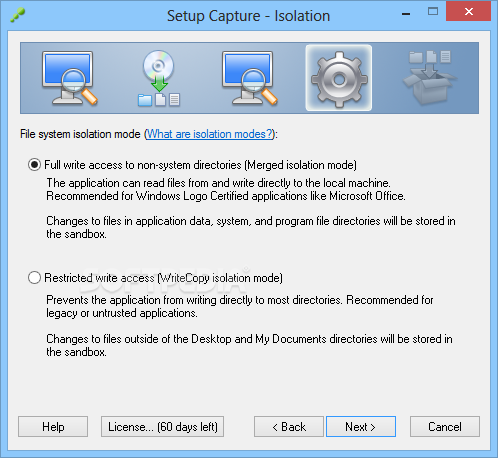Minimize the Setup Capture window
Screen dimensions: 498x458
point(406,13)
